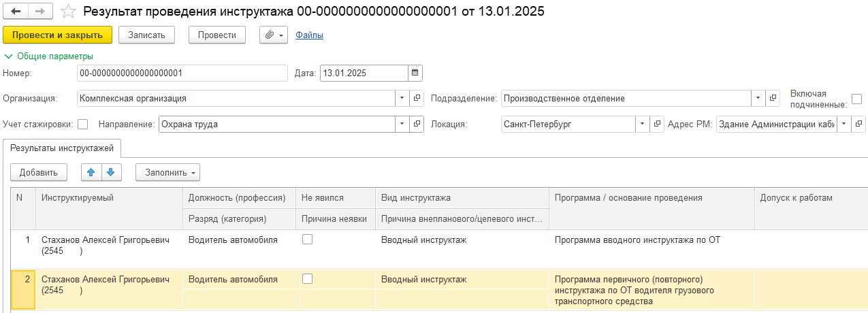
Task: Expand the Направление dropdown list
Action: coord(402,124)
